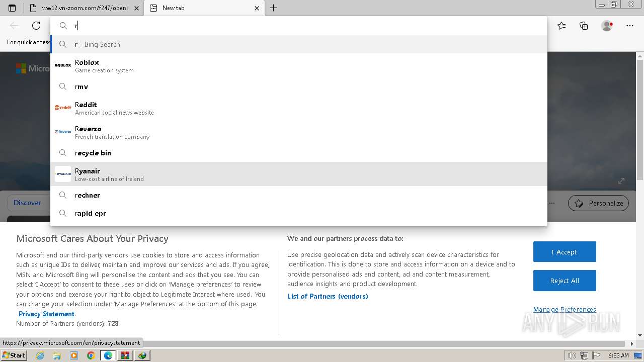Open the browser profile avatar
This screenshot has height=362, width=644.
click(x=607, y=26)
